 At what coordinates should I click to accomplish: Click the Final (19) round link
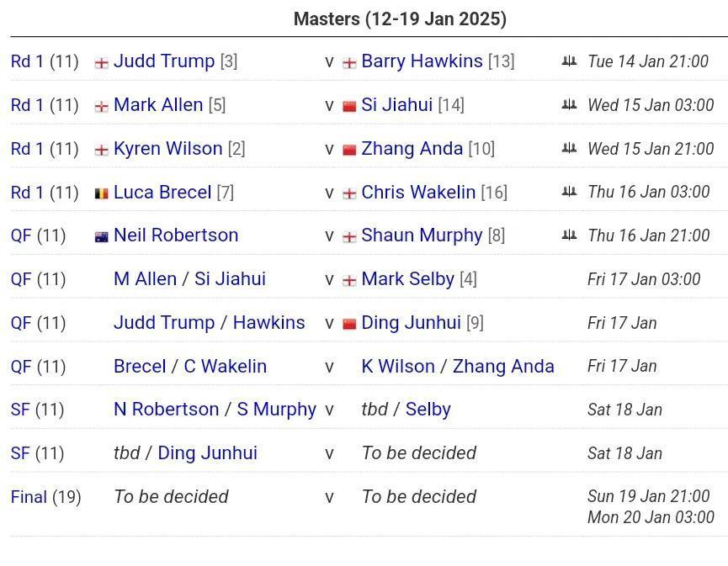29,497
